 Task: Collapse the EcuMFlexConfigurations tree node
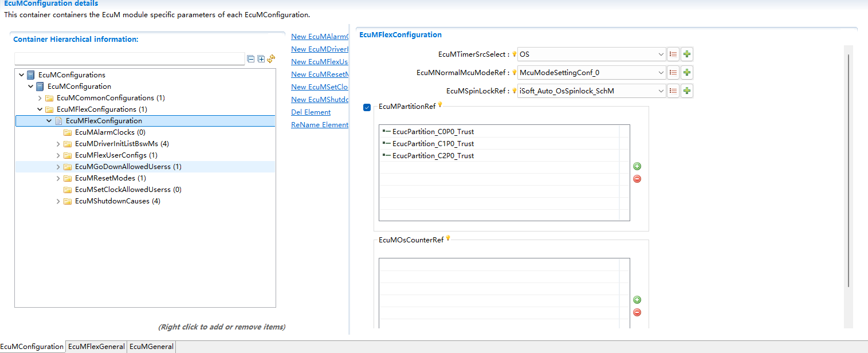40,109
